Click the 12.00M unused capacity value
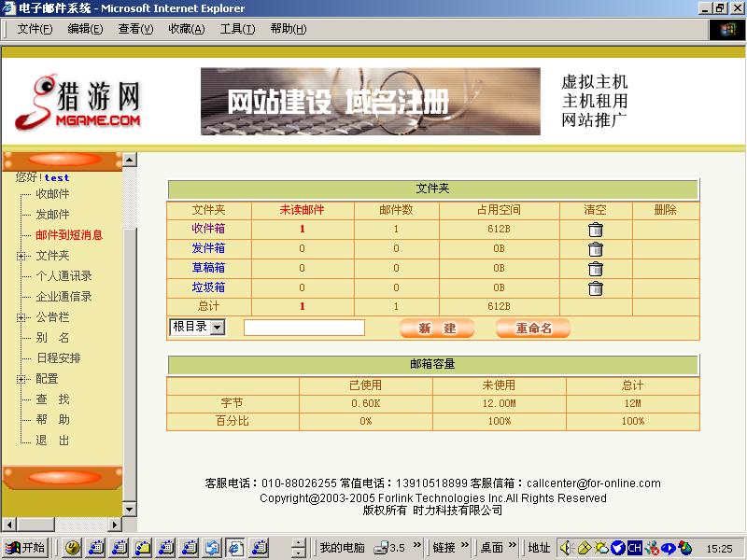Image resolution: width=747 pixels, height=560 pixels. click(x=499, y=403)
